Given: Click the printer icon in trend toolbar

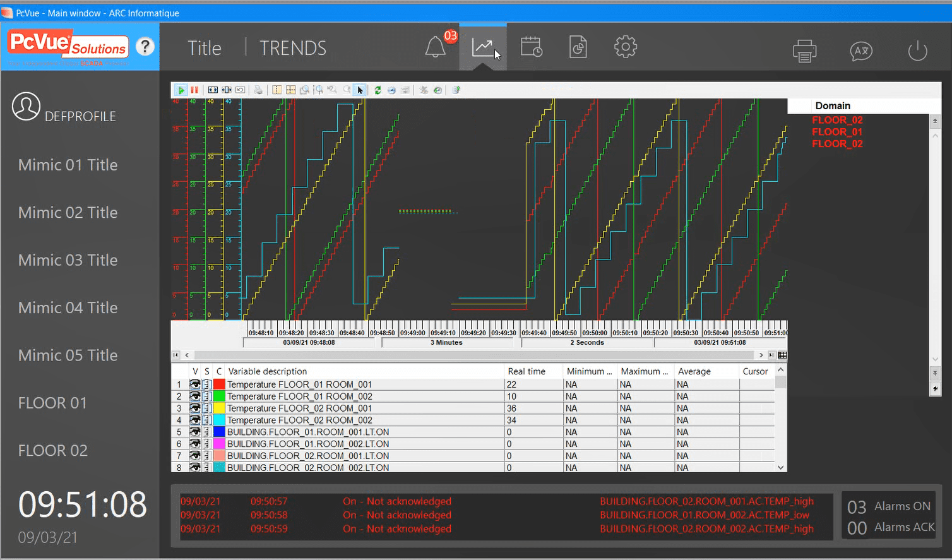Looking at the screenshot, I should (x=258, y=90).
